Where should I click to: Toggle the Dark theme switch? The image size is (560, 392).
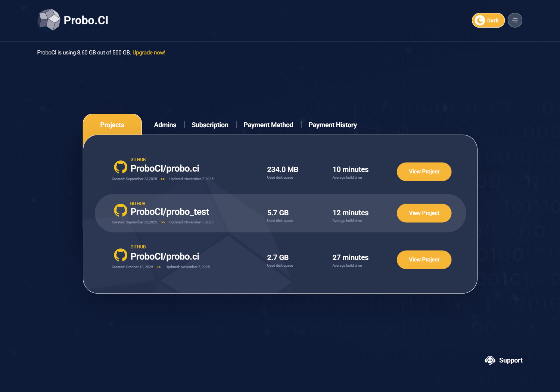pyautogui.click(x=488, y=21)
